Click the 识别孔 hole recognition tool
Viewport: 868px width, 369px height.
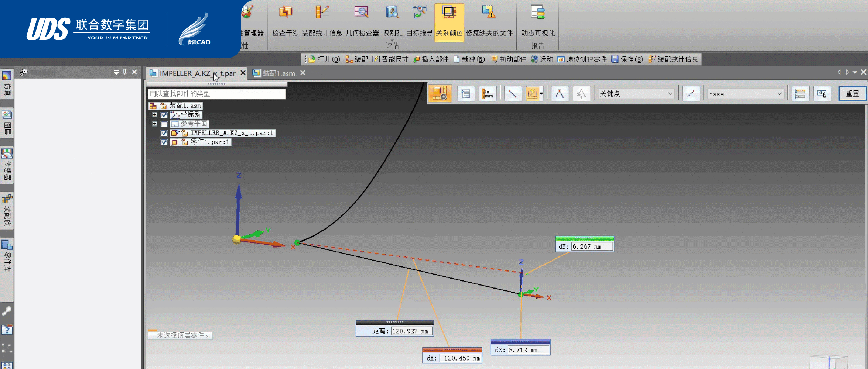click(x=392, y=21)
